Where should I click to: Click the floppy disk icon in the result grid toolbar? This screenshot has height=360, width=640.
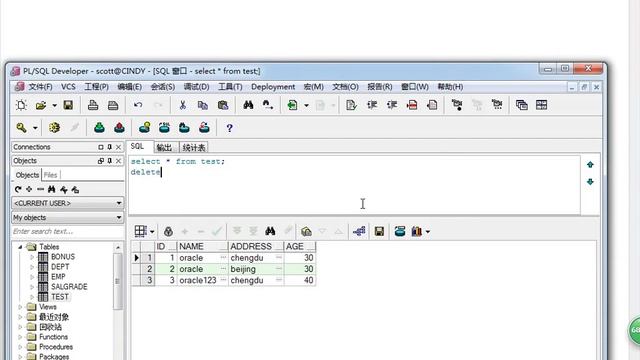tap(379, 231)
